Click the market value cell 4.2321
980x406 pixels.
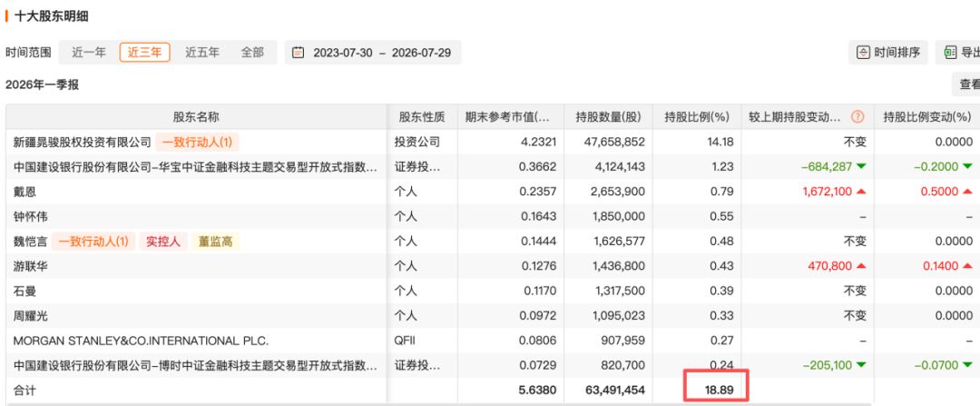coord(541,142)
